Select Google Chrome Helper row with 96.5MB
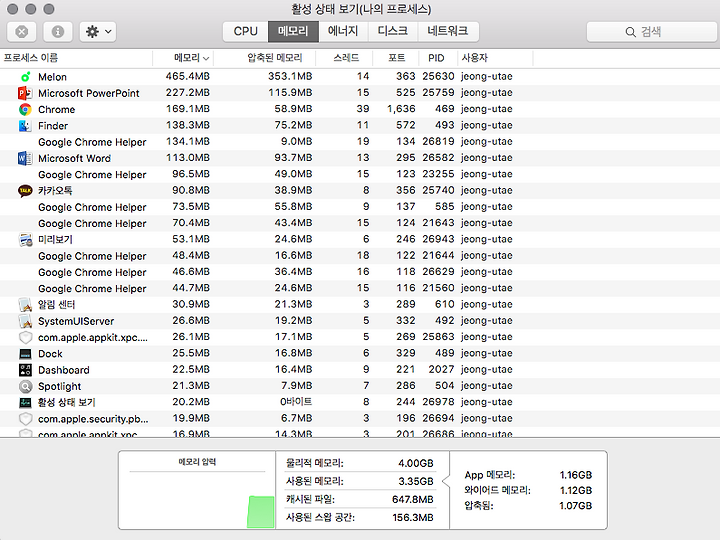The height and width of the screenshot is (540, 720). click(x=360, y=174)
